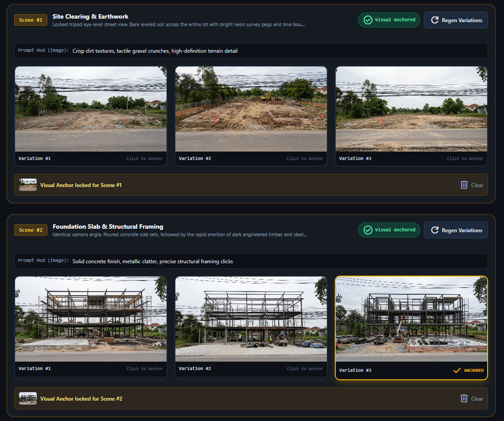Click the trash icon for Scene #2 anchor

coord(464,398)
